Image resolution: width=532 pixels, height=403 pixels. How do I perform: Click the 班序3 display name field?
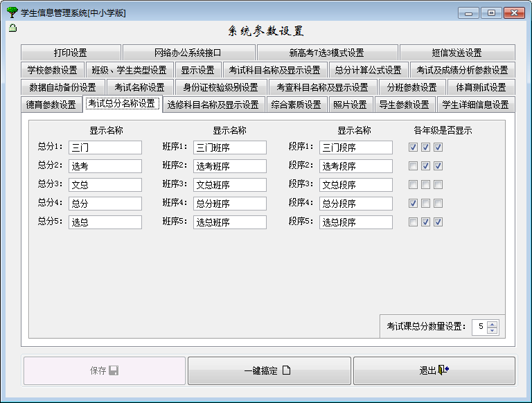229,185
